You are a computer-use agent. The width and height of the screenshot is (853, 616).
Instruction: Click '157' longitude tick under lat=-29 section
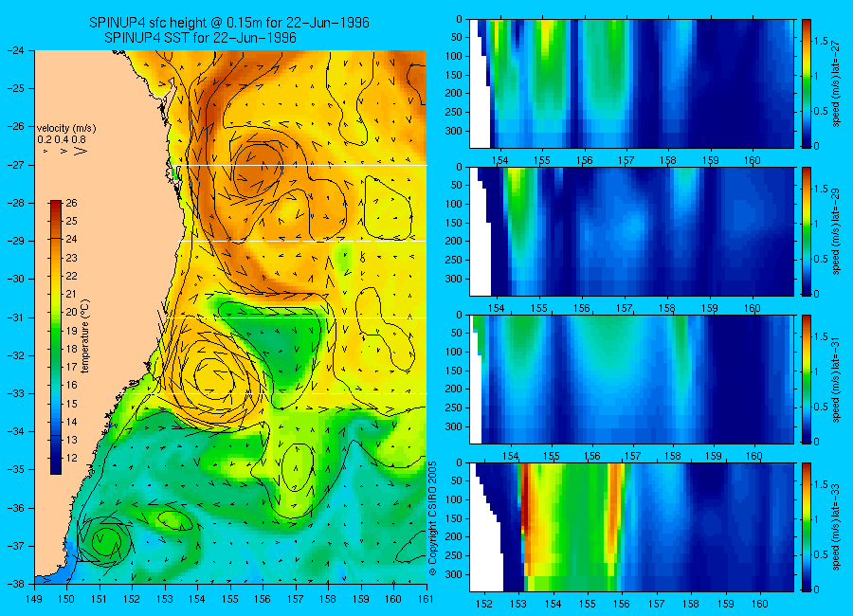625,308
